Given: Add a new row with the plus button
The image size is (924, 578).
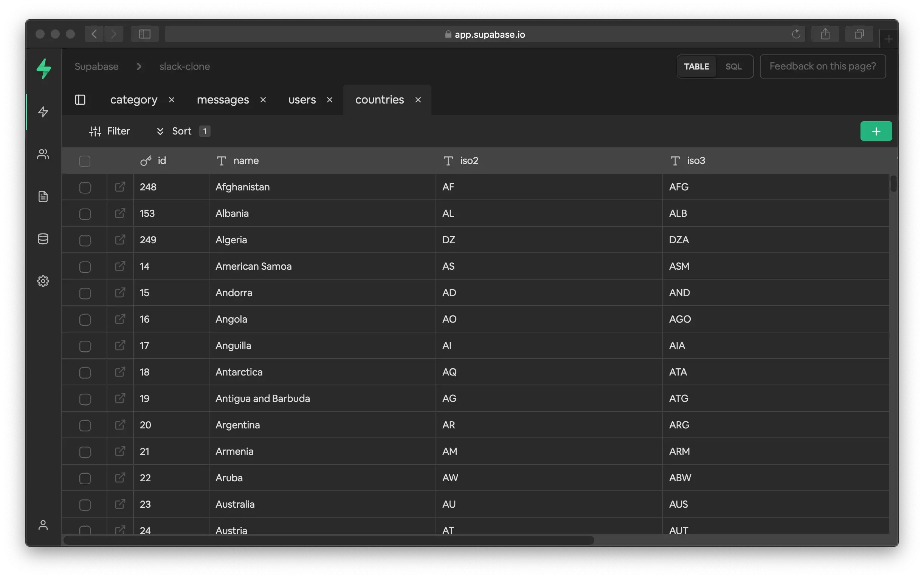Looking at the screenshot, I should tap(876, 131).
